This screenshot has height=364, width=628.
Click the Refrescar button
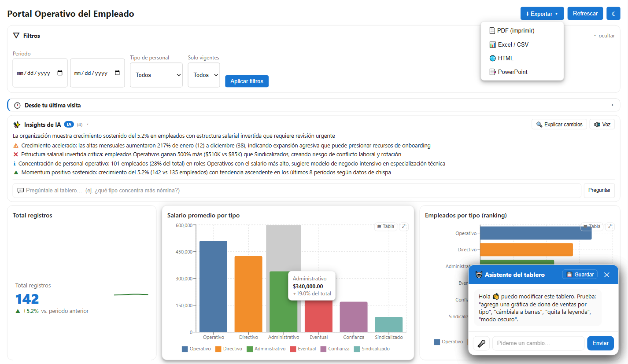click(585, 14)
